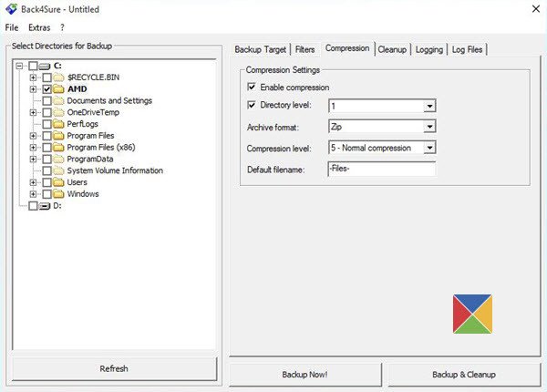Viewport: 547px width, 392px height.
Task: Click the System Volume Information folder icon
Action: tap(58, 170)
